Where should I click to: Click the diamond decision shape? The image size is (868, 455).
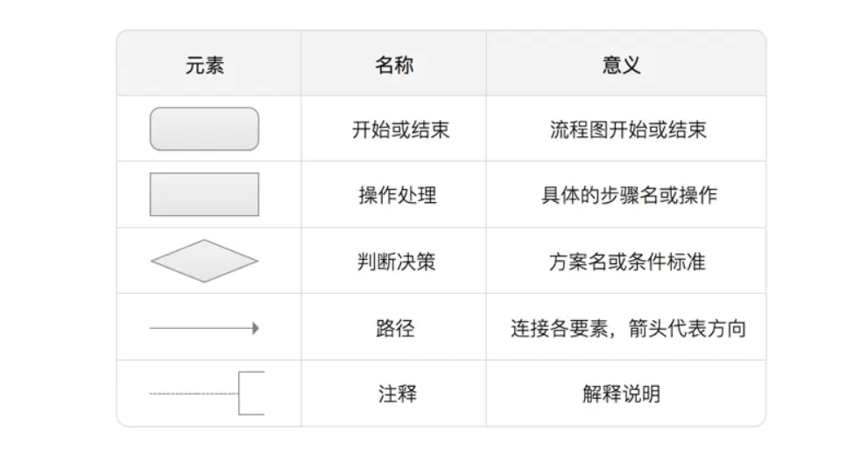(x=205, y=261)
